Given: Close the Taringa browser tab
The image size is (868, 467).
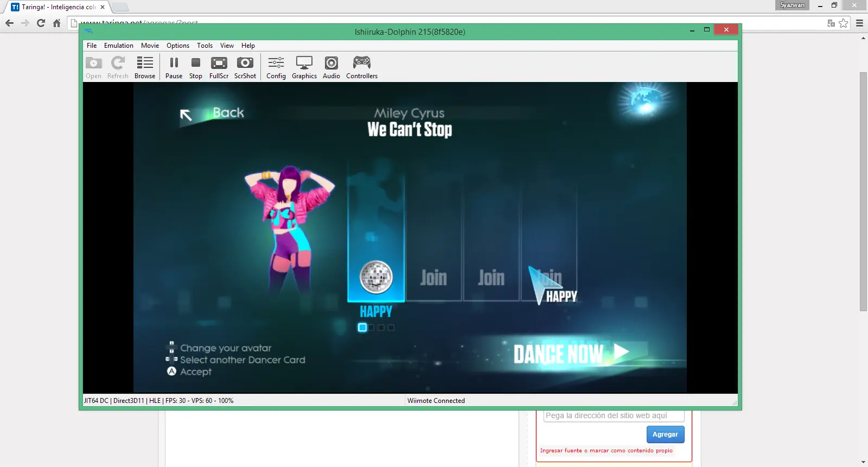Looking at the screenshot, I should pos(103,7).
